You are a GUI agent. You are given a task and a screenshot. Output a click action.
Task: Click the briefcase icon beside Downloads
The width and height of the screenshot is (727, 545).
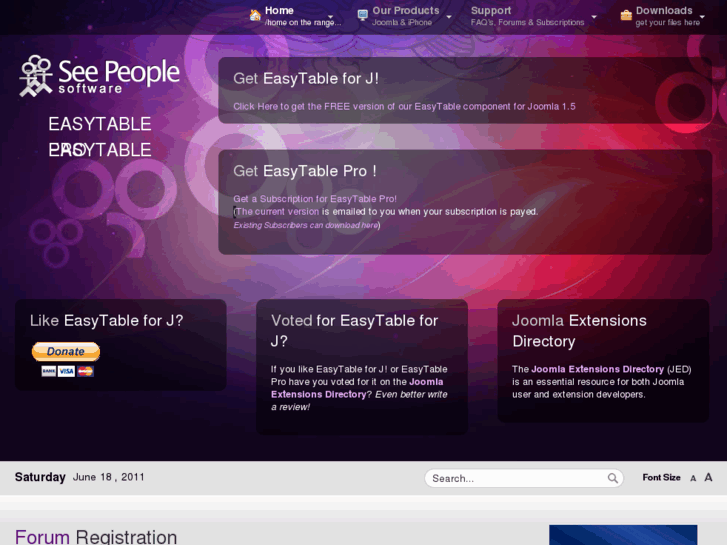[x=626, y=15]
